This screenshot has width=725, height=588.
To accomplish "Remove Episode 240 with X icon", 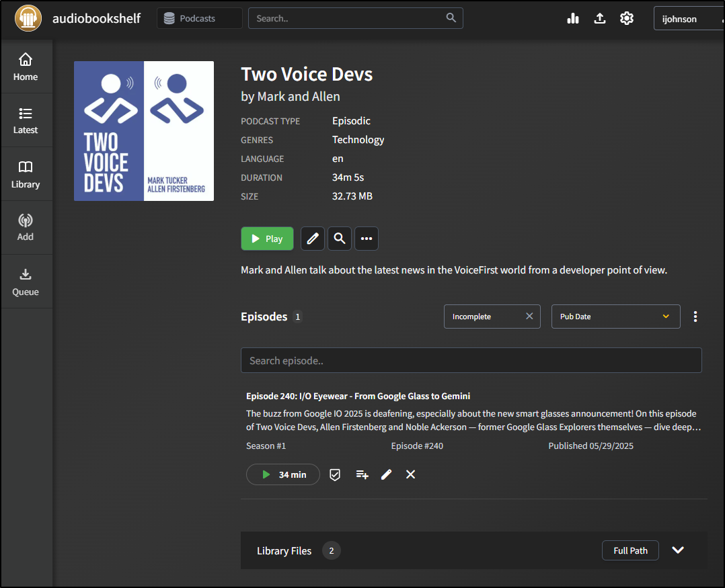I will 410,475.
